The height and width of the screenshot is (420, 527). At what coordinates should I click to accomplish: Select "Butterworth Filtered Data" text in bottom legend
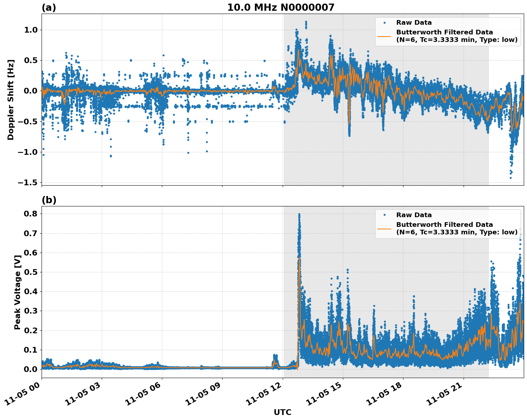[444, 225]
